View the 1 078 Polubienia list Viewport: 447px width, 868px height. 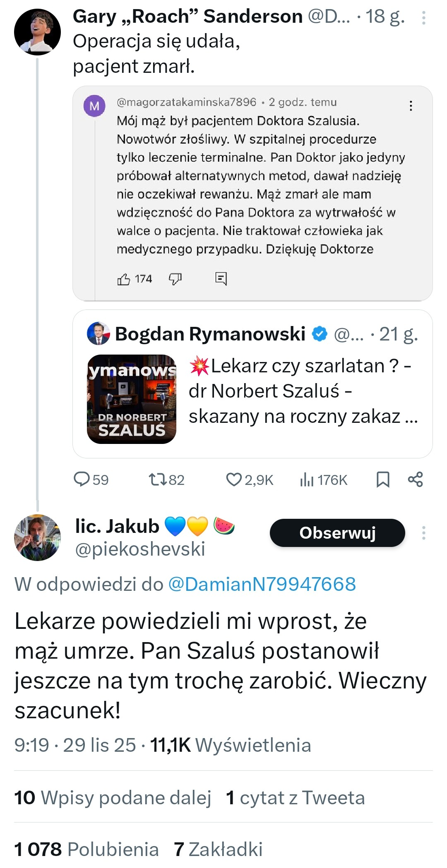pyautogui.click(x=87, y=849)
